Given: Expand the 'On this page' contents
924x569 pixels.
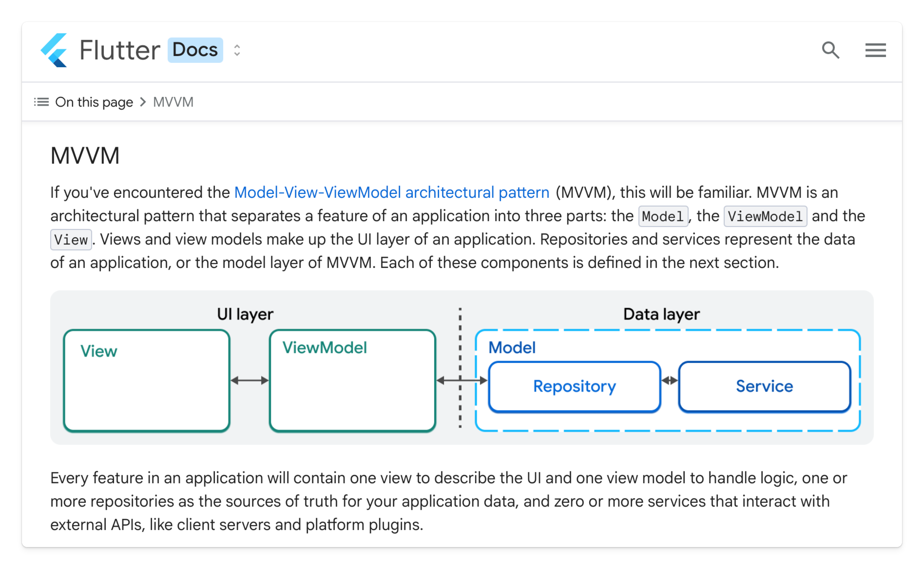Looking at the screenshot, I should pyautogui.click(x=94, y=102).
